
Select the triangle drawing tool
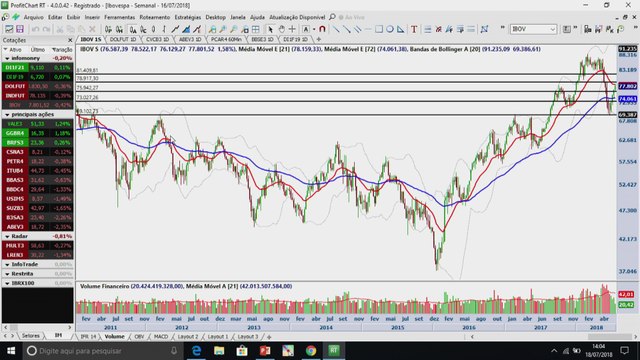(x=400, y=29)
